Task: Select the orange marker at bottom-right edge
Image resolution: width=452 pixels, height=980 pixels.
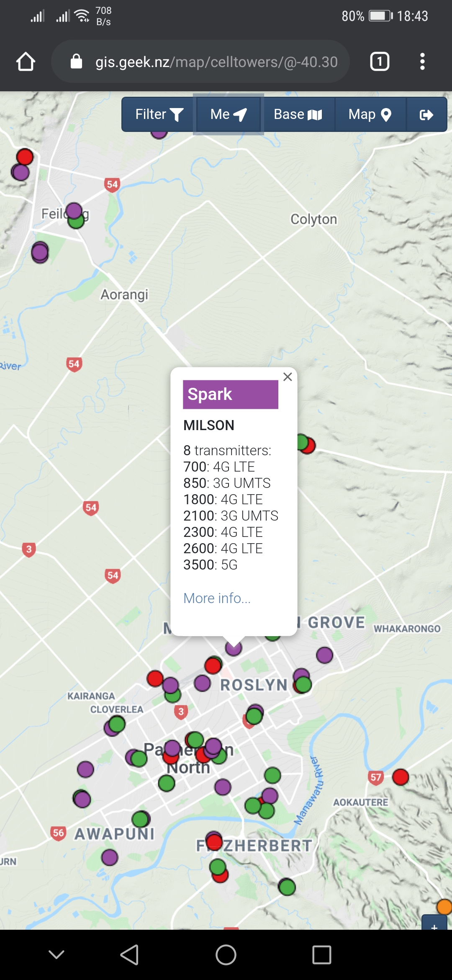Action: pyautogui.click(x=444, y=907)
